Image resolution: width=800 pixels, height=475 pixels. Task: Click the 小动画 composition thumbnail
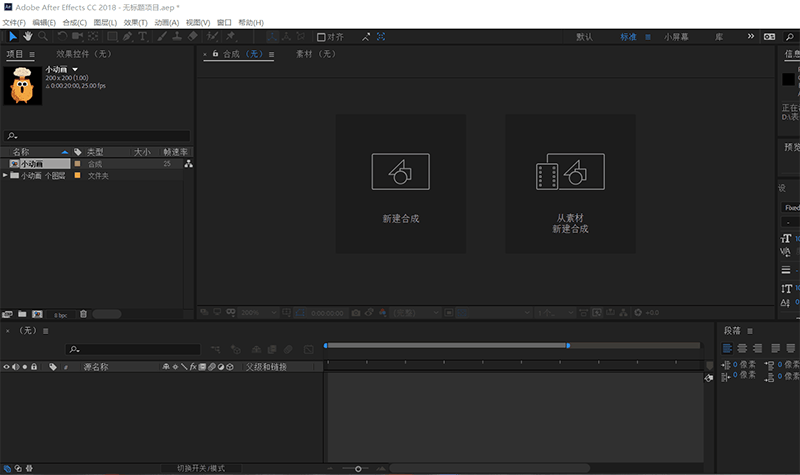click(22, 86)
